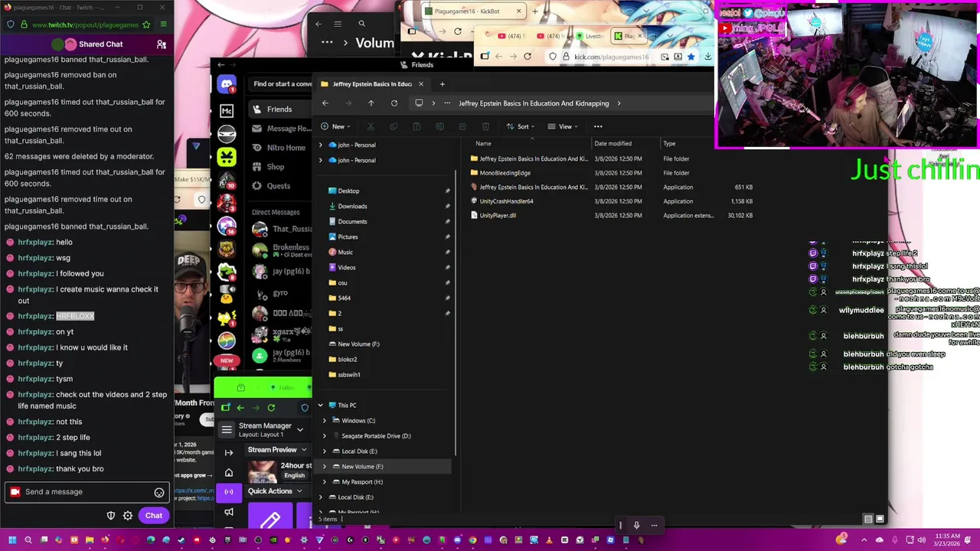Image resolution: width=980 pixels, height=551 pixels.
Task: Expand Local Disk (E:) under This PC
Action: (x=325, y=451)
